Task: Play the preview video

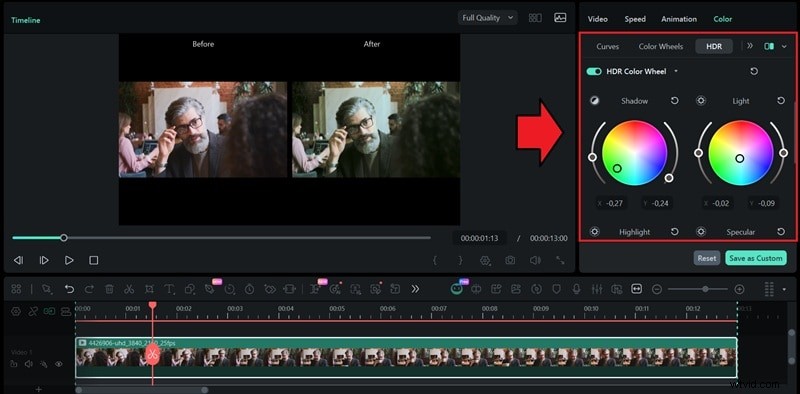Action: 69,260
